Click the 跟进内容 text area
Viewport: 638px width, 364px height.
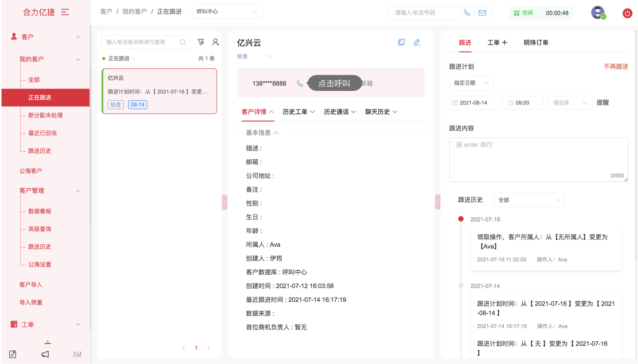538,160
